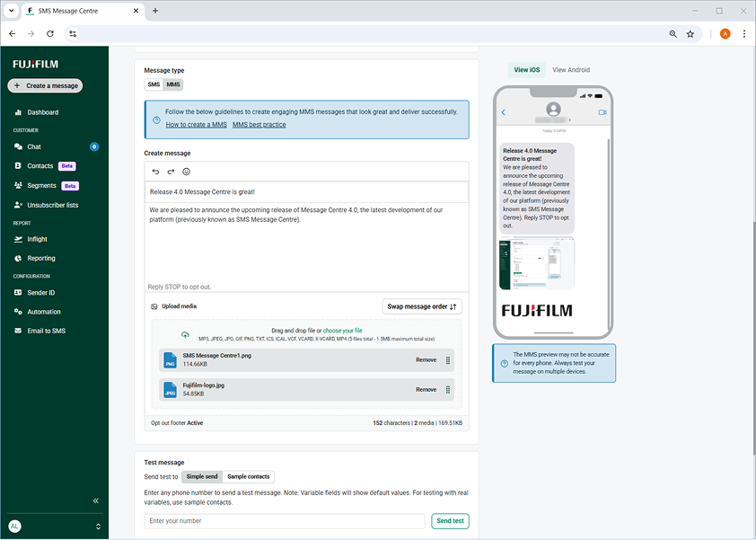
Task: Click the Contacts address book icon
Action: pyautogui.click(x=18, y=165)
